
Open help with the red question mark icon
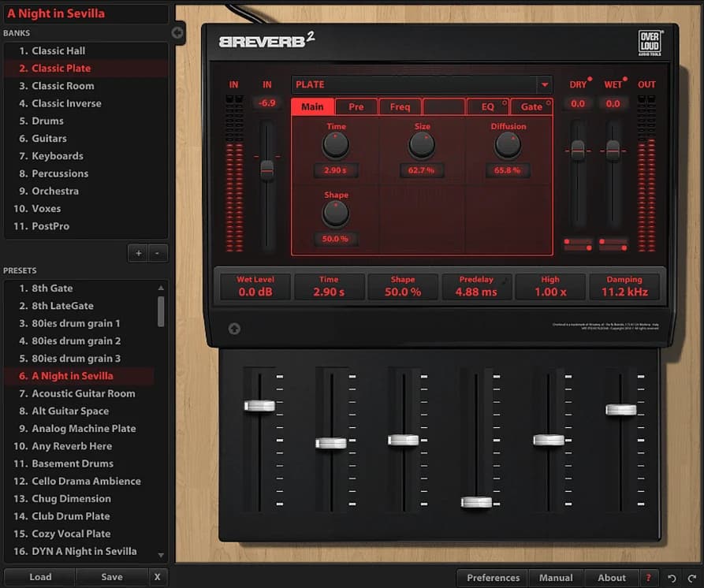pyautogui.click(x=649, y=578)
